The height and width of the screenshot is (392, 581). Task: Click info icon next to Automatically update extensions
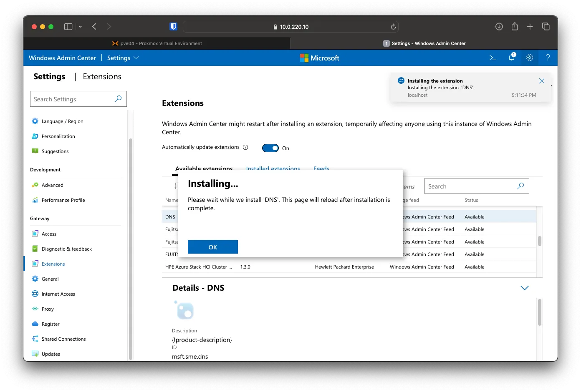point(245,147)
